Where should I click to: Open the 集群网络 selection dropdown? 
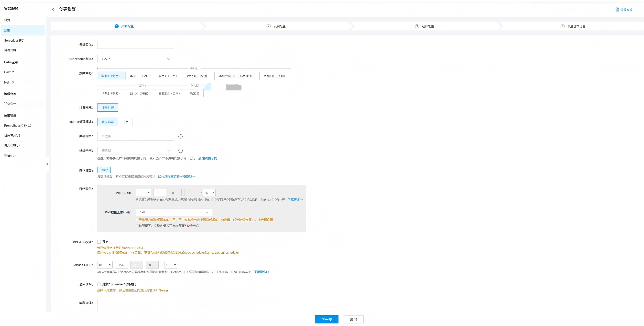pyautogui.click(x=135, y=136)
